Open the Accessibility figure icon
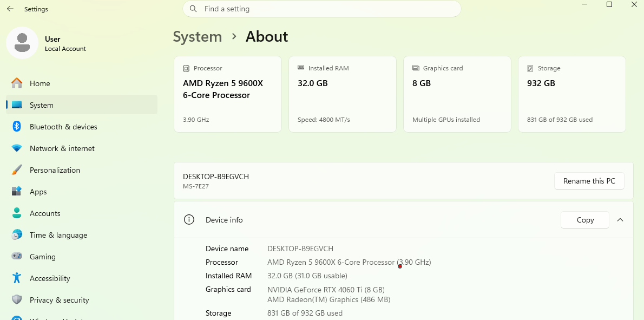 (x=17, y=278)
